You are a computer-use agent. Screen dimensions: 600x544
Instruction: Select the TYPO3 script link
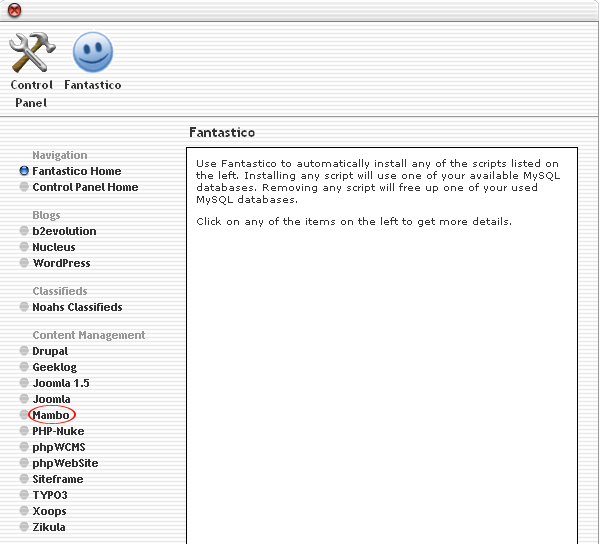(x=50, y=495)
